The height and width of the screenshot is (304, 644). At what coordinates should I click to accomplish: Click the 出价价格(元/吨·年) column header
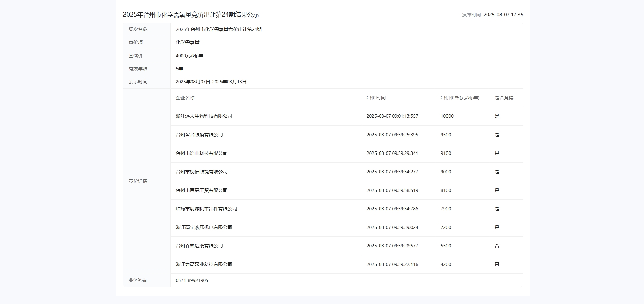coord(460,98)
